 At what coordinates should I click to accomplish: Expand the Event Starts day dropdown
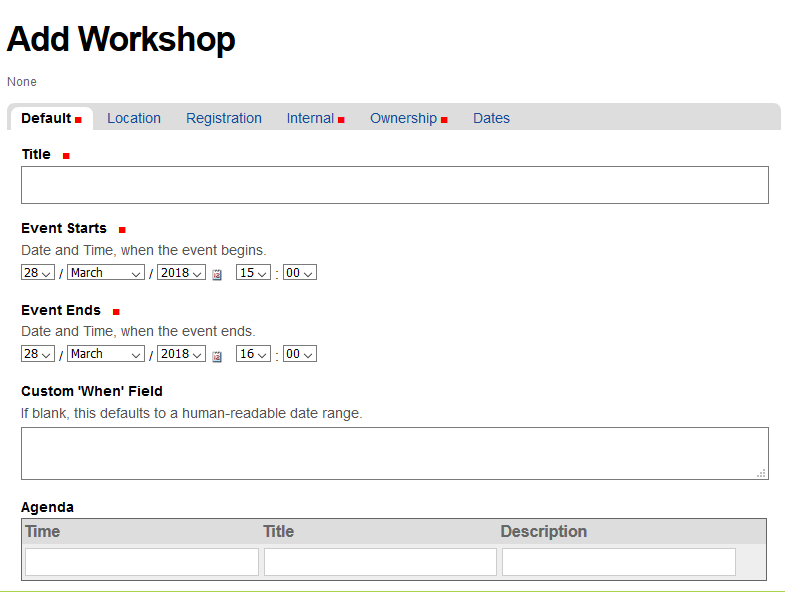[38, 273]
